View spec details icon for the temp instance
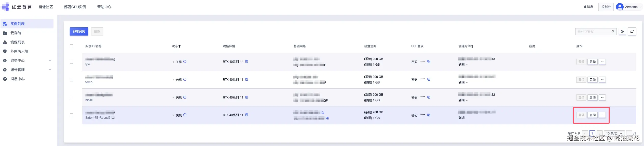644x146 pixels. 246,79
